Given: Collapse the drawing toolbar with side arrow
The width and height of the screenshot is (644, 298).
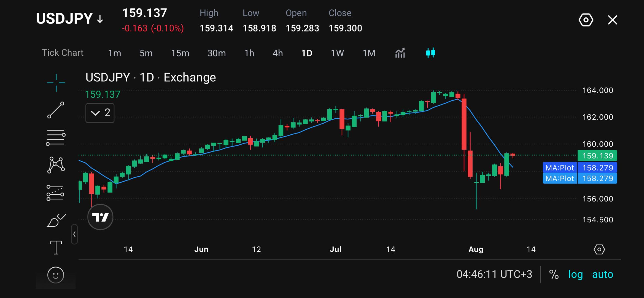Looking at the screenshot, I should point(74,234).
